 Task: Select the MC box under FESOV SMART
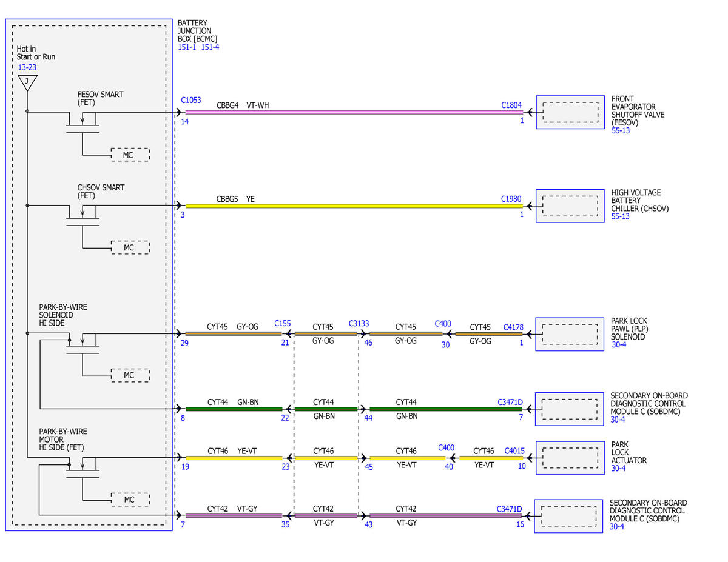tap(129, 155)
